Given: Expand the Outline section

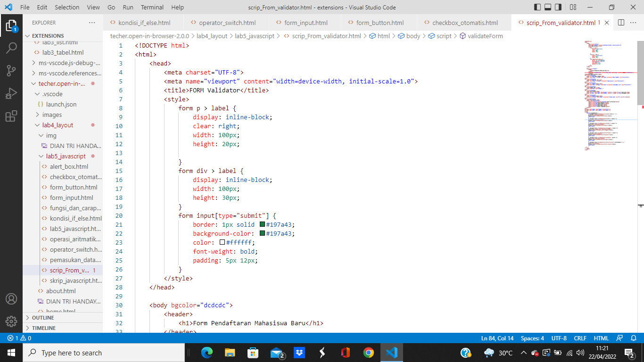Looking at the screenshot, I should click(42, 317).
